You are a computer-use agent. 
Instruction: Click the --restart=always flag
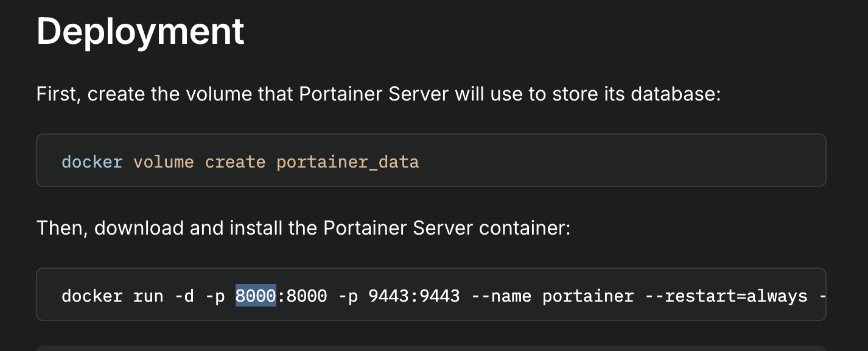point(736,296)
